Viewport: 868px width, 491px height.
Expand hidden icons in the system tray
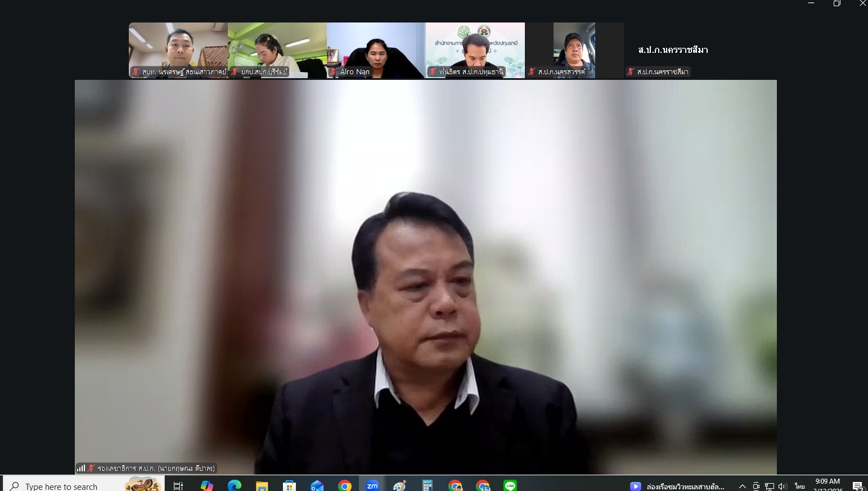[742, 486]
